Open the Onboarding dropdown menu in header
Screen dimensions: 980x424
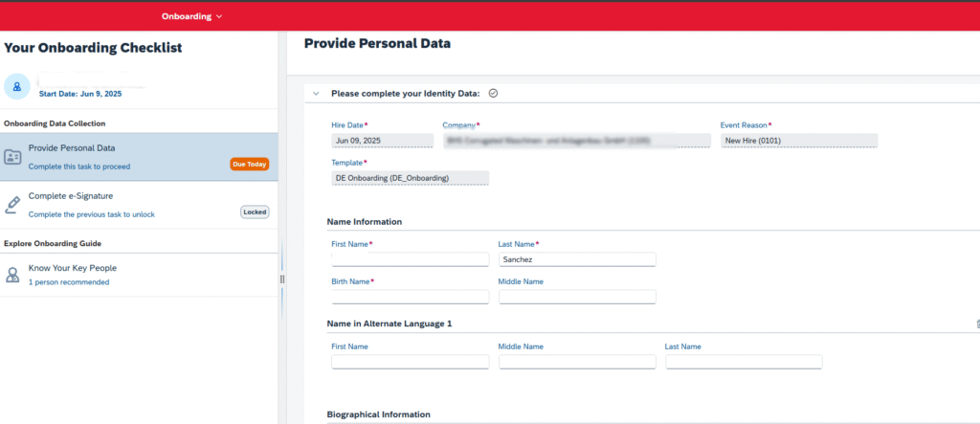pyautogui.click(x=191, y=16)
